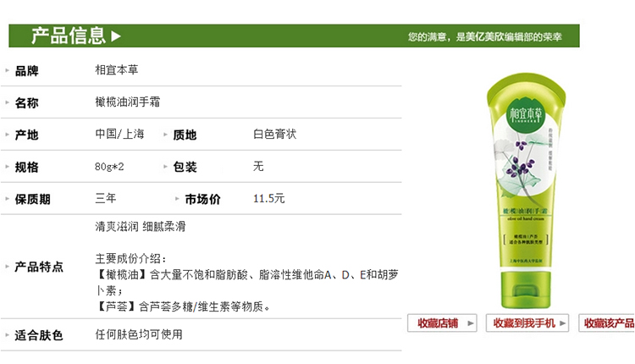Click the 11.5元 market price value
635x364 pixels.
[269, 198]
